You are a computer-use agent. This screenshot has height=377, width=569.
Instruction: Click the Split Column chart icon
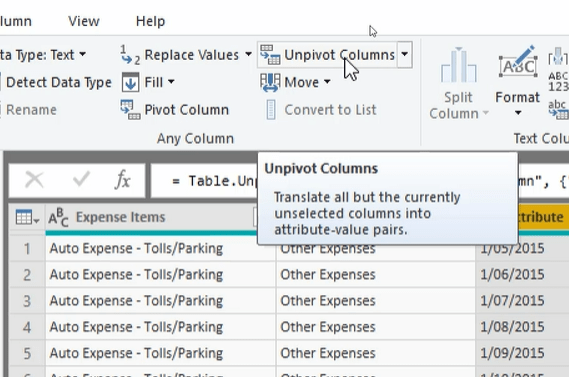click(458, 65)
